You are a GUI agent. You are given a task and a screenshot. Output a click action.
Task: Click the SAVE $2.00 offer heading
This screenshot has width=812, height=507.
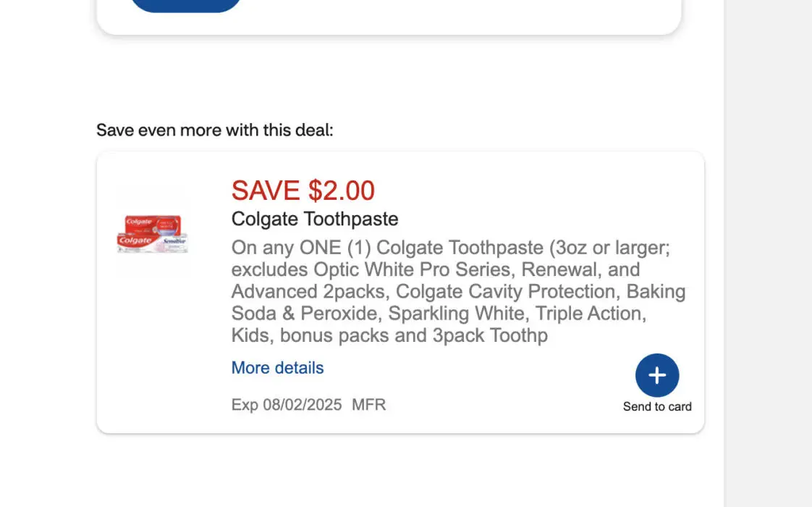point(303,190)
